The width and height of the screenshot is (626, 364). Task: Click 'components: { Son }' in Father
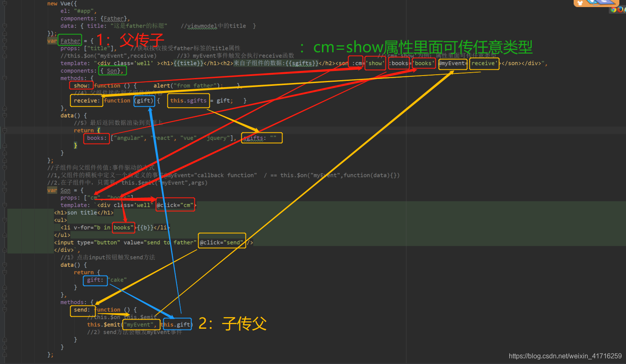point(92,71)
